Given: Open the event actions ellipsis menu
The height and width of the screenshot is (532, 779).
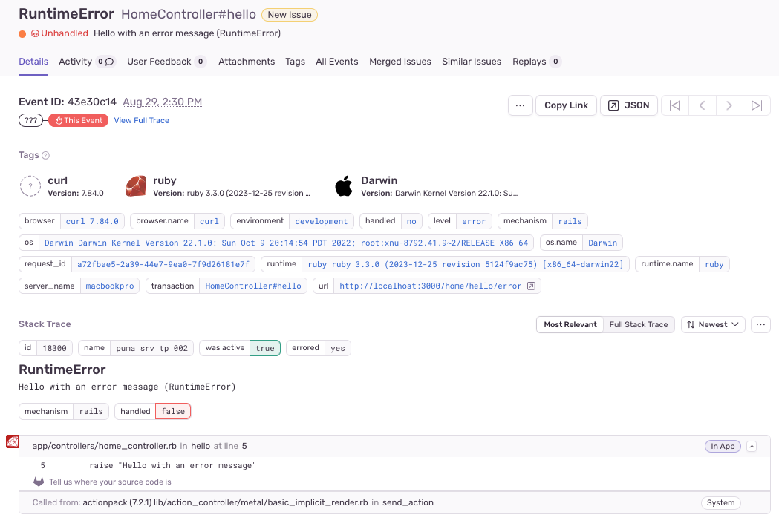Looking at the screenshot, I should click(520, 105).
